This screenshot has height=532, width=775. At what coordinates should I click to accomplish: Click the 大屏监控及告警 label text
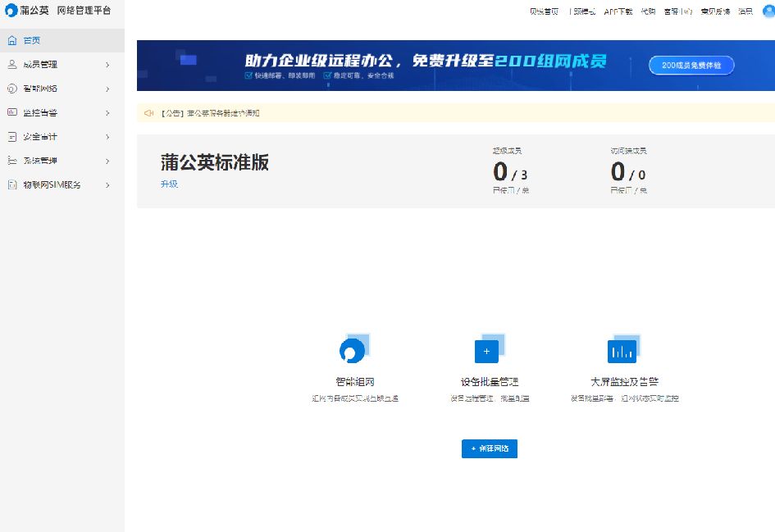coord(624,381)
